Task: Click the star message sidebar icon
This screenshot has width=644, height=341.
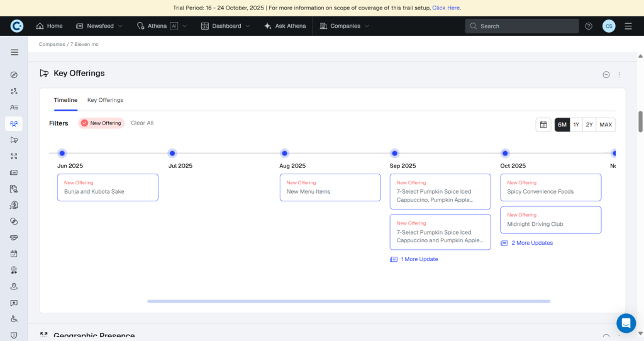Action: (x=14, y=303)
